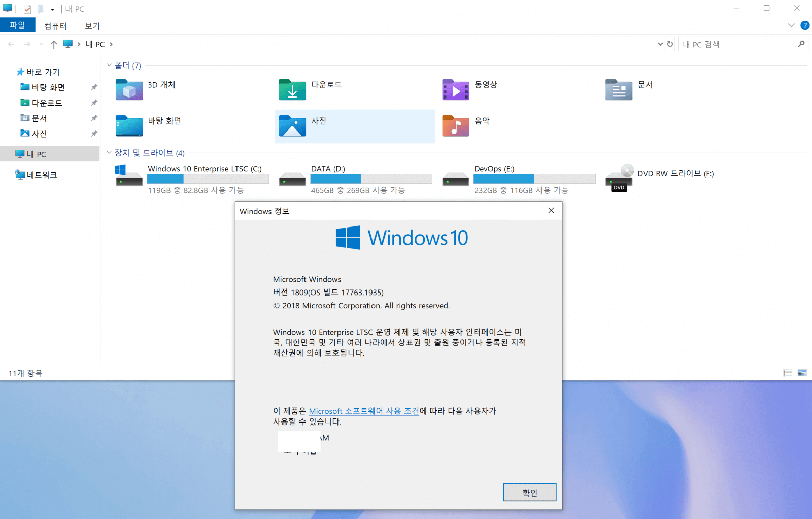Open the 문서 folder icon in main pane
812x519 pixels.
pyautogui.click(x=619, y=89)
